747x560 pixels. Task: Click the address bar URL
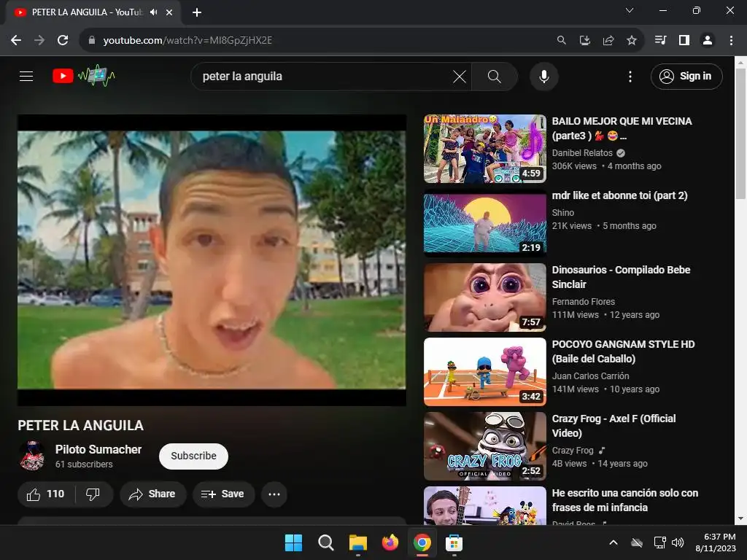187,41
